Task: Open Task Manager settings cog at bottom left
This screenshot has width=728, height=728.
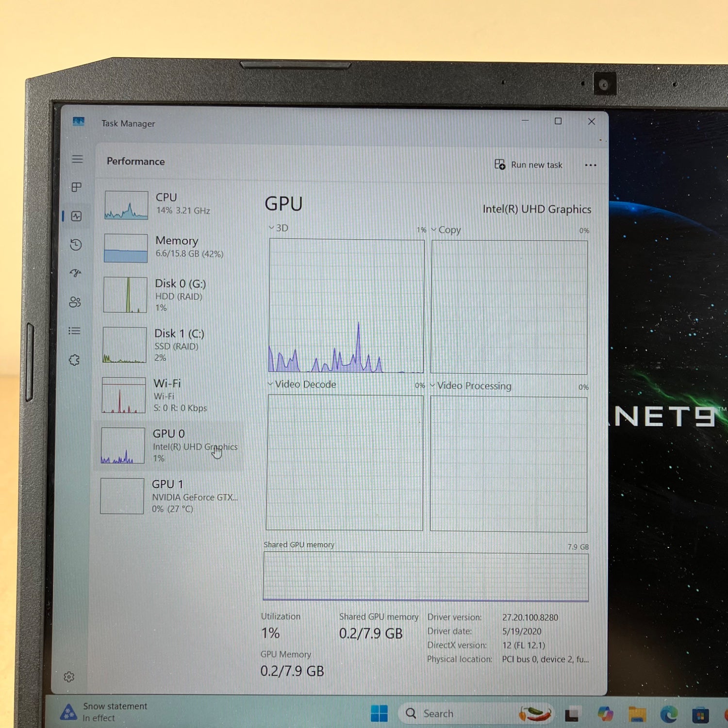Action: point(69,677)
